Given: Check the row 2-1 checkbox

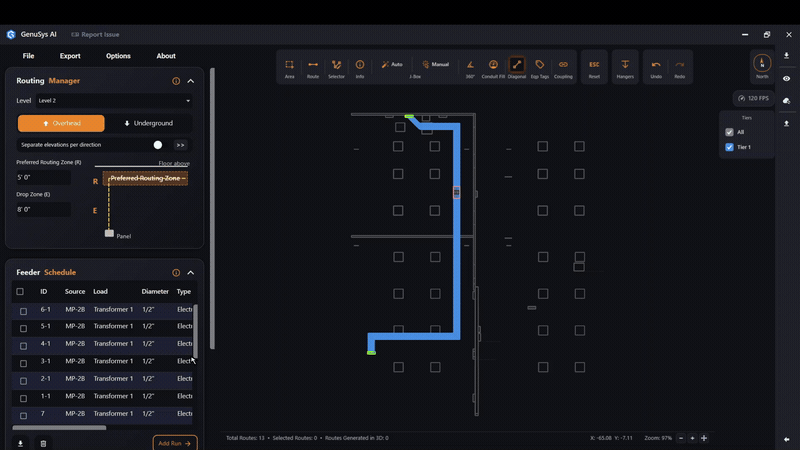Looking at the screenshot, I should tap(23, 381).
